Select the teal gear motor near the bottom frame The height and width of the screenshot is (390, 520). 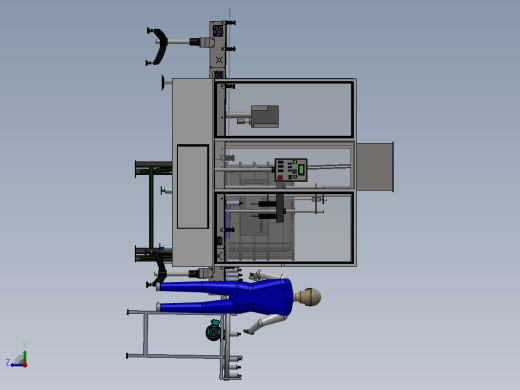tap(214, 331)
